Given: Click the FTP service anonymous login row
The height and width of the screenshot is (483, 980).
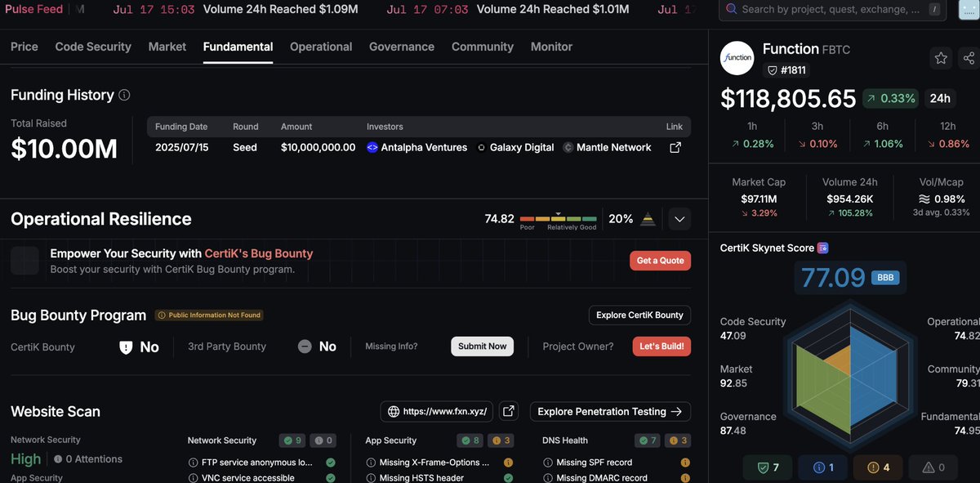Looking at the screenshot, I should [261, 463].
